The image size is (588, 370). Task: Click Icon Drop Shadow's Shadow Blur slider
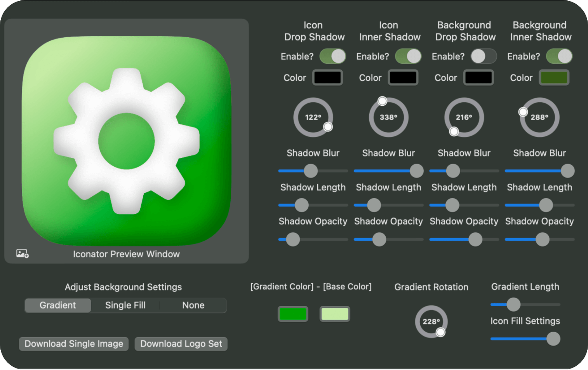coord(313,171)
